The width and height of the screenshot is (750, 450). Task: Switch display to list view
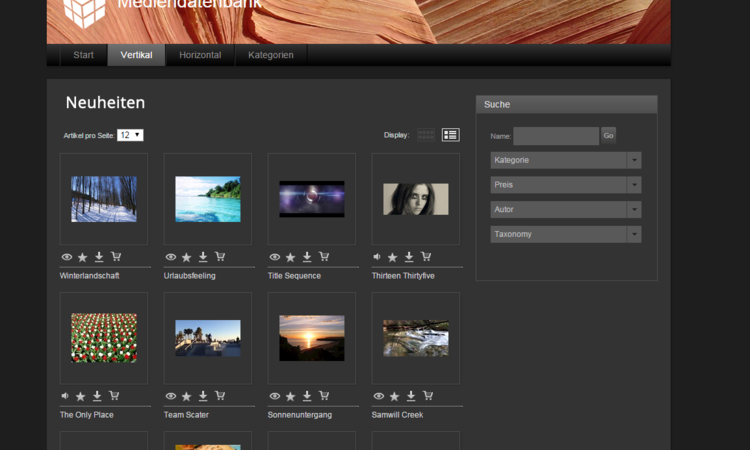451,135
